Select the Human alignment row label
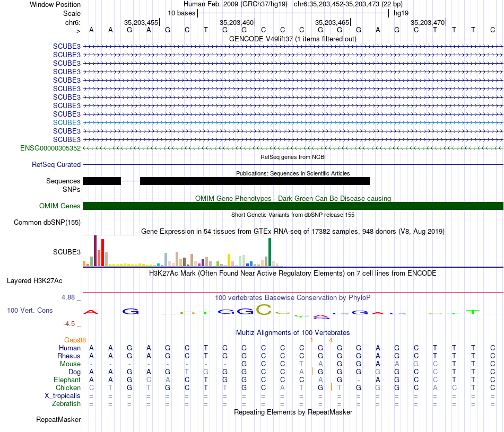The image size is (504, 432). pos(69,348)
